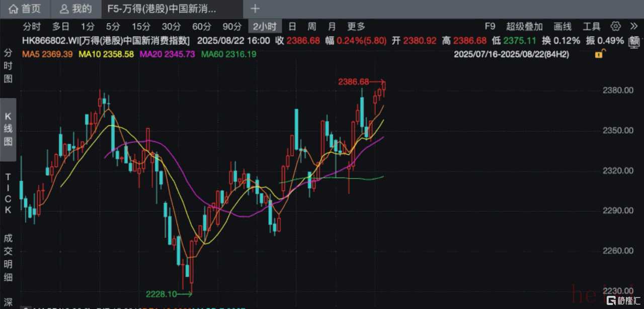The height and width of the screenshot is (309, 644).
Task: Select K线图 in left sidebar
Action: tap(8, 129)
